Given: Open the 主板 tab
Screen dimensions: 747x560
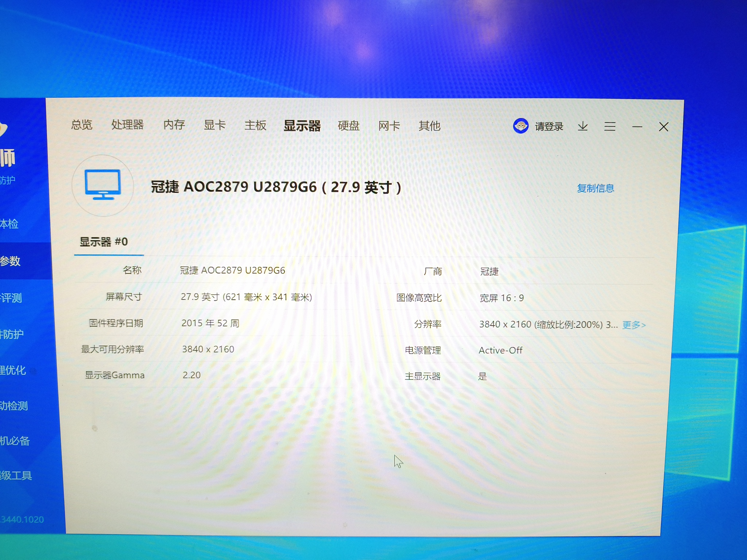Looking at the screenshot, I should click(255, 125).
